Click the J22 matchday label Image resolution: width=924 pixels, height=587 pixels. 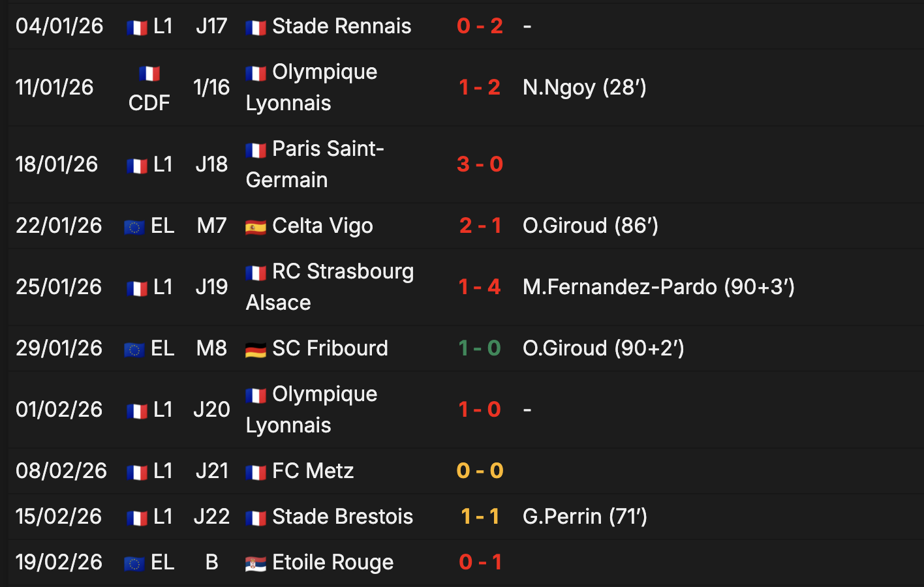pyautogui.click(x=211, y=517)
